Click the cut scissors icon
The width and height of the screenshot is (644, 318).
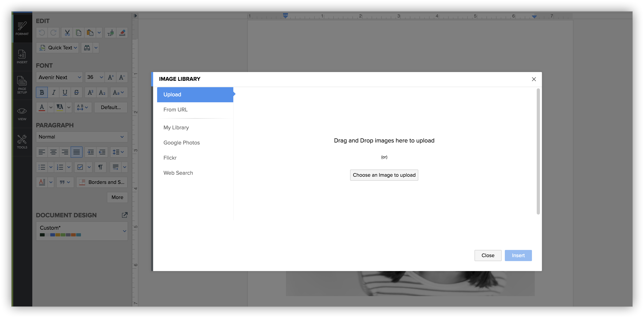tap(67, 33)
